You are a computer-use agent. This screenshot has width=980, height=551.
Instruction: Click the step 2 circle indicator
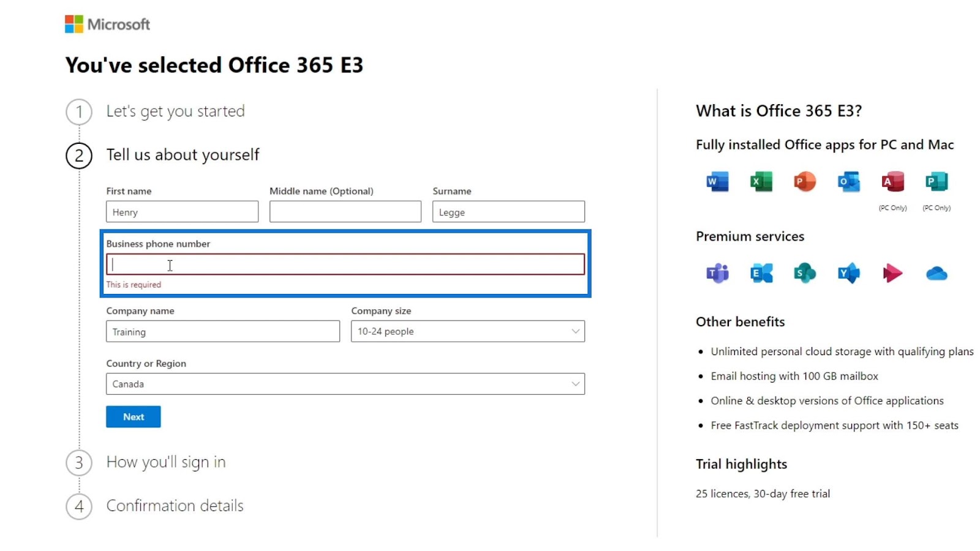tap(79, 156)
